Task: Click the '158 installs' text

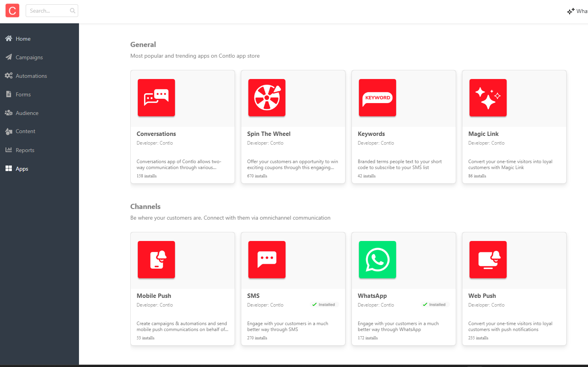Action: [x=147, y=176]
